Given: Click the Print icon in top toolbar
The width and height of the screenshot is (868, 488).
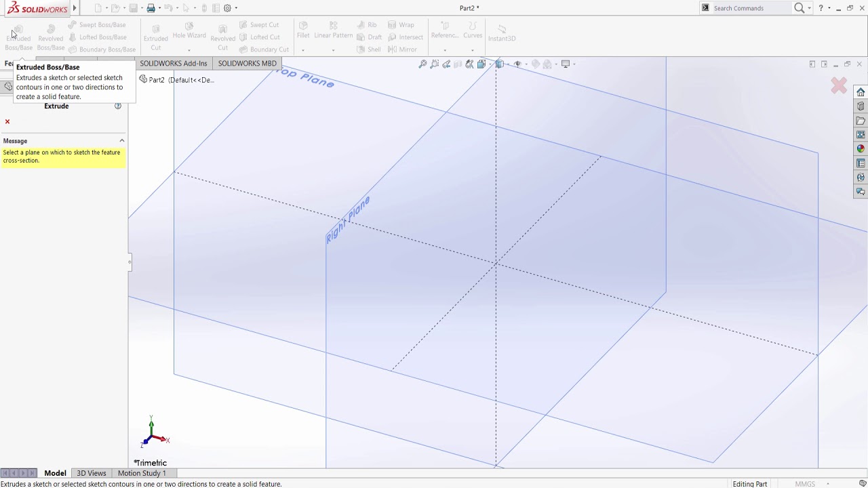Looking at the screenshot, I should [151, 8].
